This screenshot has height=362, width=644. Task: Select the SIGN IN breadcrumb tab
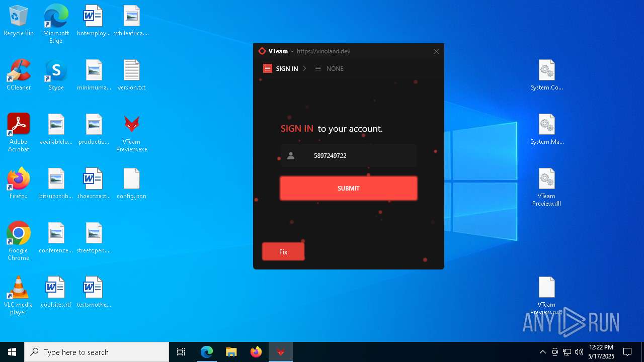[x=287, y=69]
